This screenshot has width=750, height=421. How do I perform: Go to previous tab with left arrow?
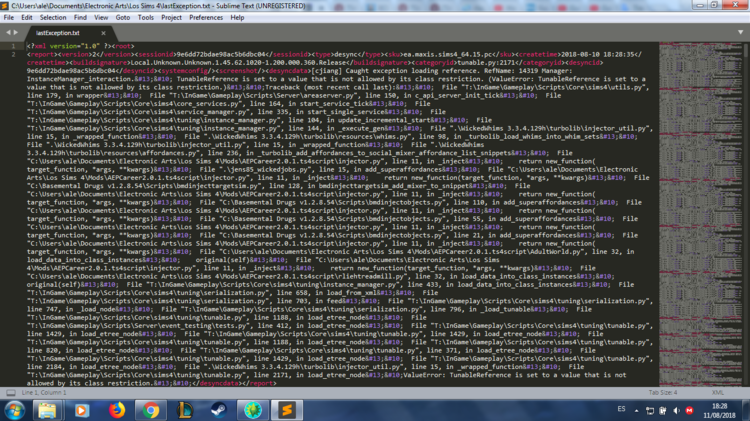pos(8,33)
